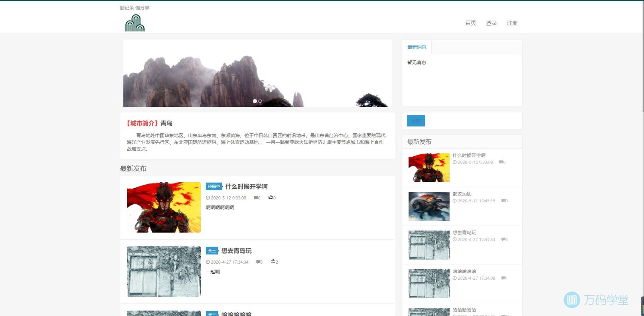Click sidebar warrior thumbnail for 什么时候开学啊
The height and width of the screenshot is (316, 644).
point(429,168)
